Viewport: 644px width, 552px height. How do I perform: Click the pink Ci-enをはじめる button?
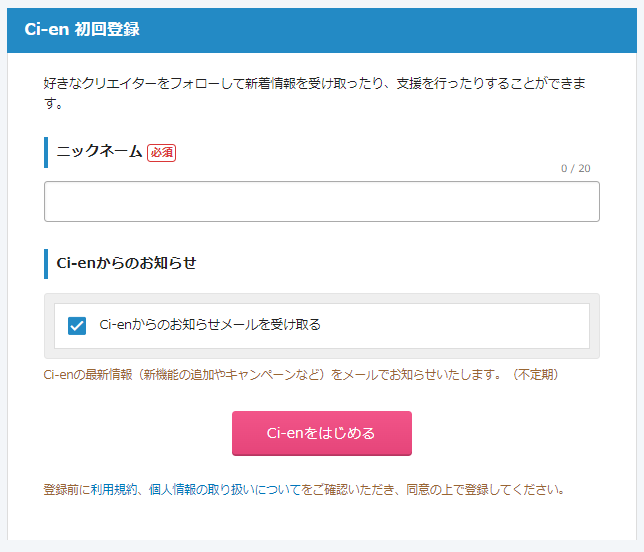322,433
